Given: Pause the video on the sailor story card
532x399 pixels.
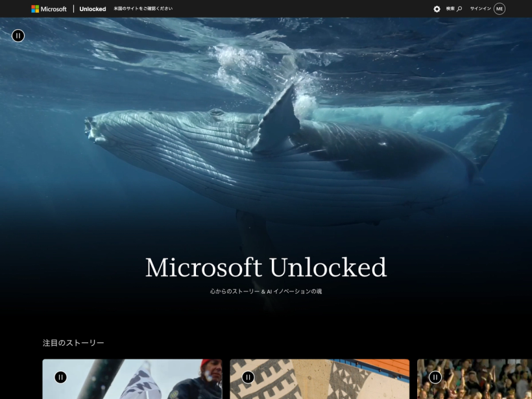Looking at the screenshot, I should [61, 377].
